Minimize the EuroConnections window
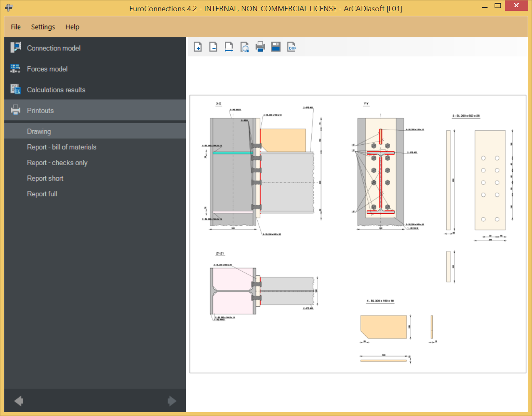Screen dimensions: 532x416 click(x=485, y=7)
